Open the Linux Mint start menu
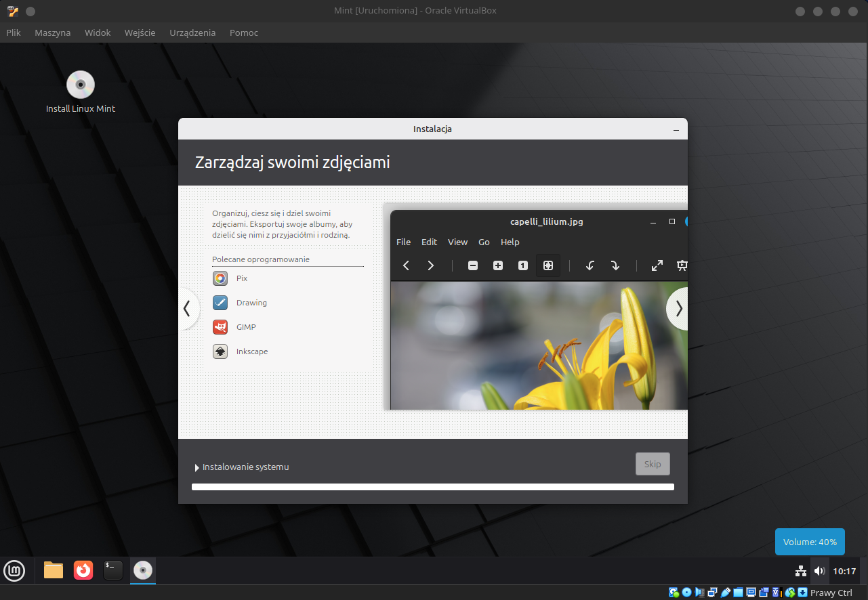The height and width of the screenshot is (600, 868). click(x=14, y=571)
